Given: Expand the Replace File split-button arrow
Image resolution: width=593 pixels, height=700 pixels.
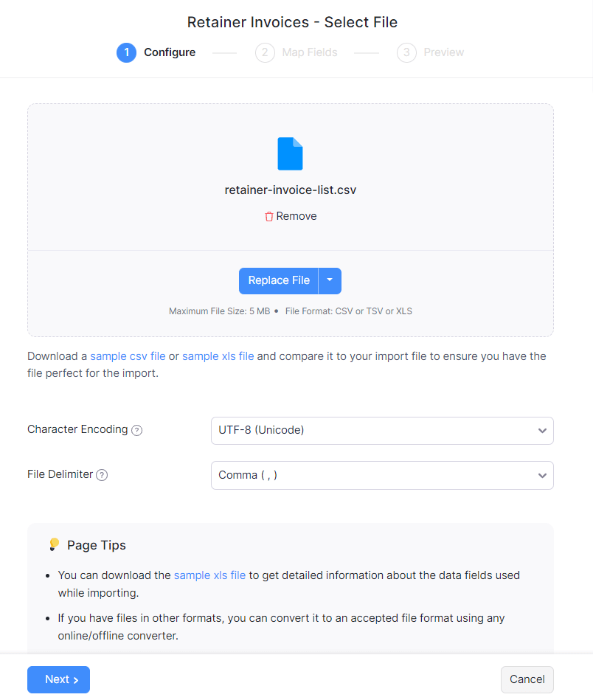Looking at the screenshot, I should (x=330, y=281).
